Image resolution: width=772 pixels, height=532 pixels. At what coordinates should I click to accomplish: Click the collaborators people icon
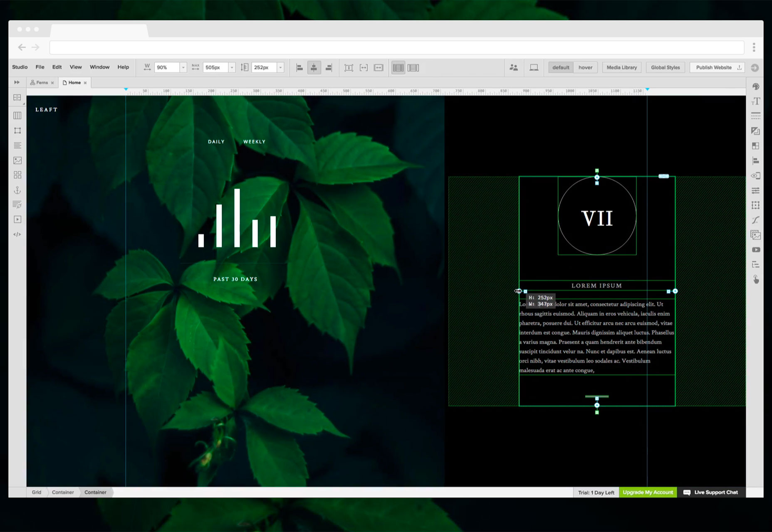click(x=514, y=67)
